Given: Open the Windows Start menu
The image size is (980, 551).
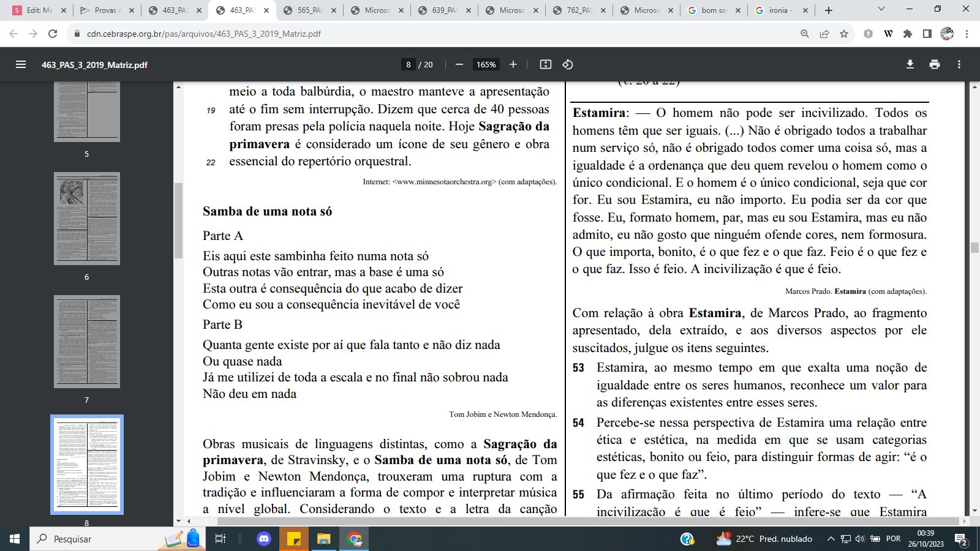Looking at the screenshot, I should point(15,539).
